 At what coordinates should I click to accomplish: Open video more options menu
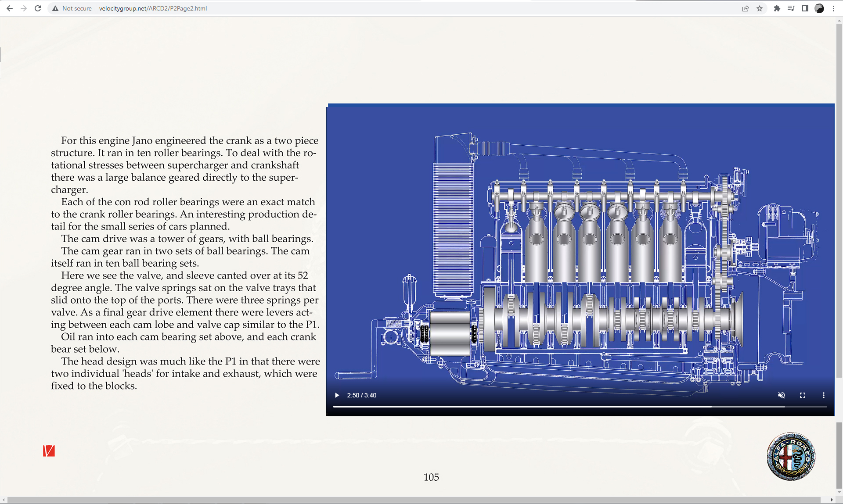click(x=824, y=395)
